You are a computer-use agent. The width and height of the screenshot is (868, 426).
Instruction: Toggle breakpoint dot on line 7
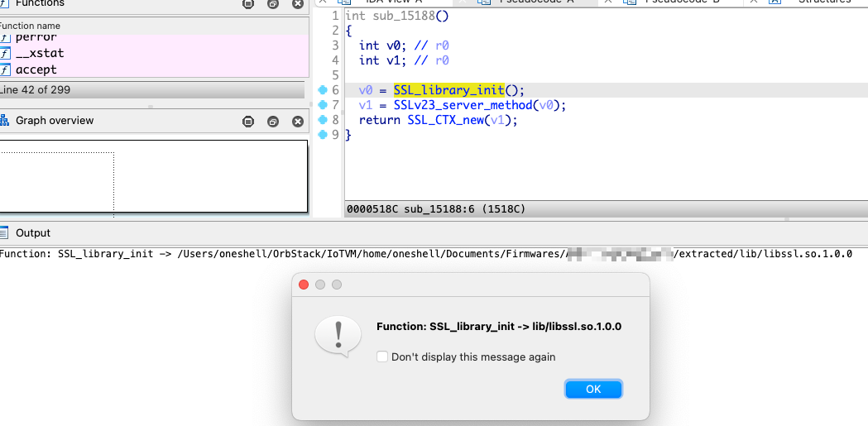[x=324, y=105]
